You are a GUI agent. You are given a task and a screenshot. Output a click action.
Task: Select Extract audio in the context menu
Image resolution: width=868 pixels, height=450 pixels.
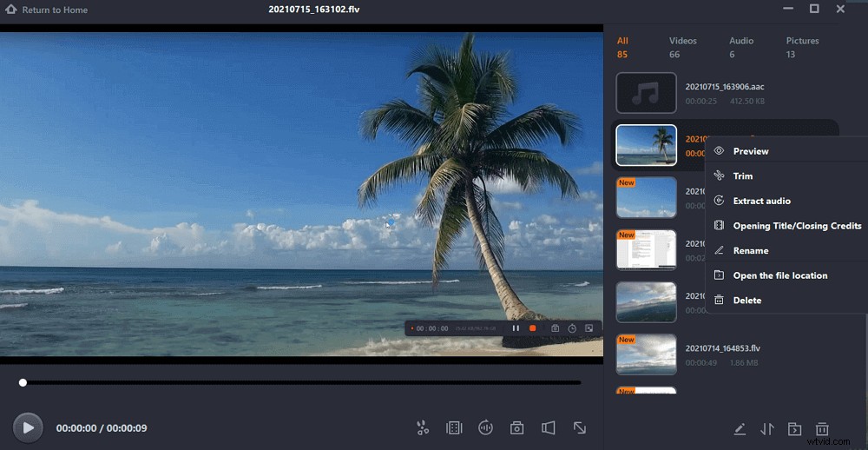pos(761,201)
